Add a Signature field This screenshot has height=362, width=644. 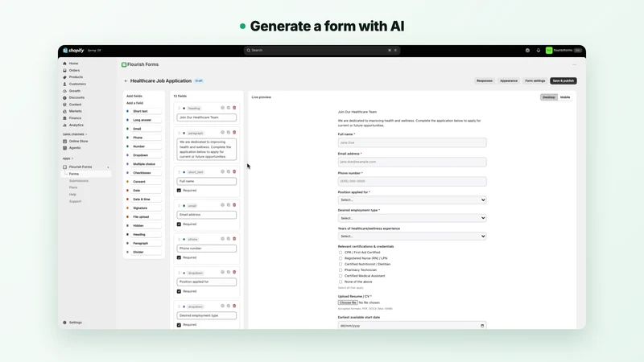click(x=144, y=208)
